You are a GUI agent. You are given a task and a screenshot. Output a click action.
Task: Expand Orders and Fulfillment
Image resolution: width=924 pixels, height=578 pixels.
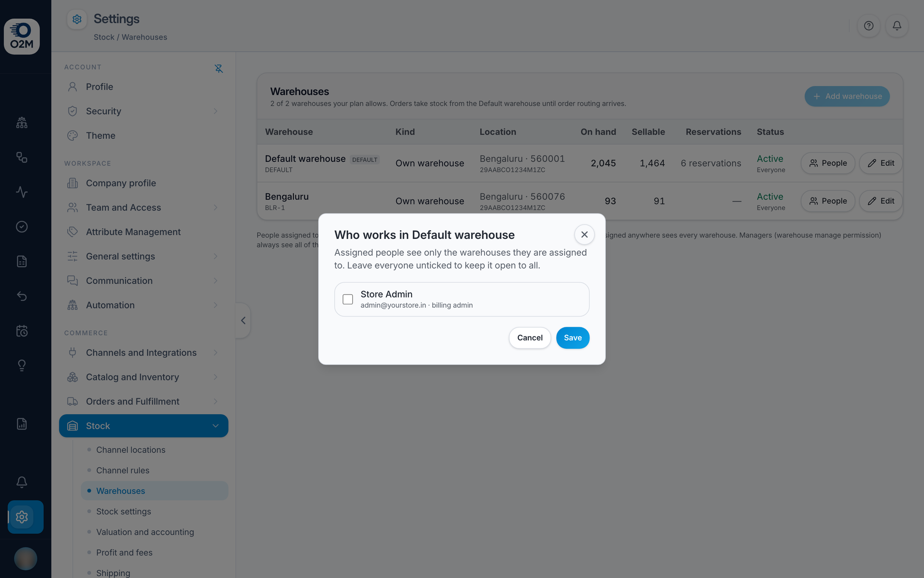(143, 401)
